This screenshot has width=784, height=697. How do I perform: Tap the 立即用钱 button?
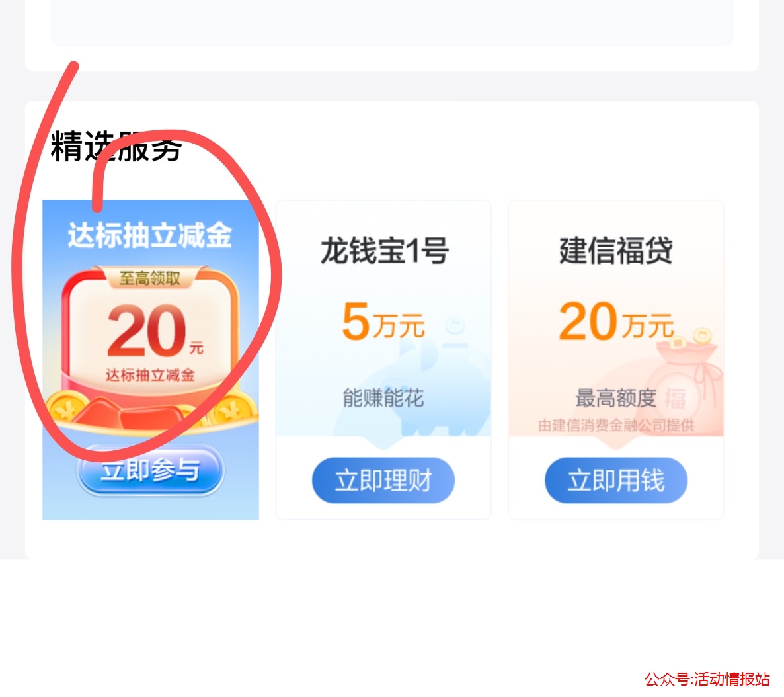(x=616, y=480)
